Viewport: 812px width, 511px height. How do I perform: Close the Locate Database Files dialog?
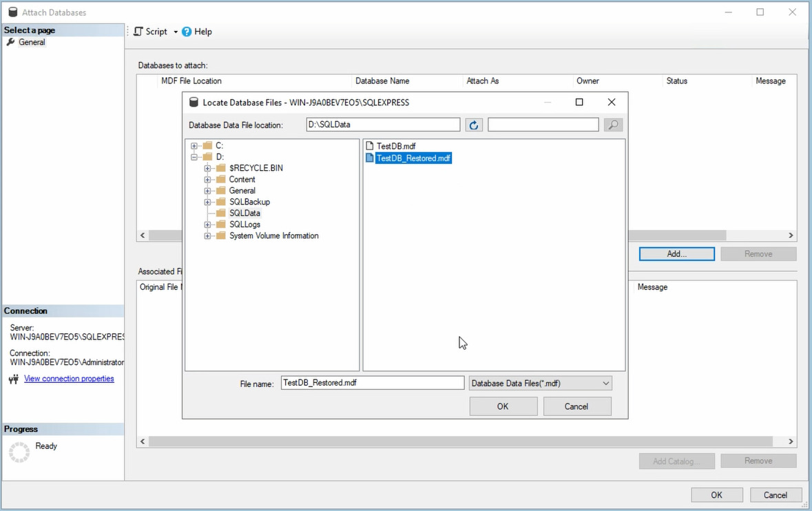coord(612,102)
